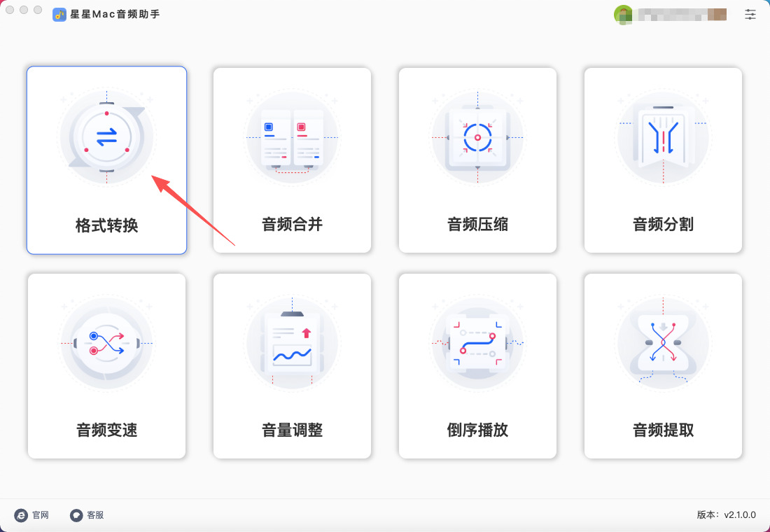Open the 格式转换 format conversion icon
770x532 pixels.
106,136
